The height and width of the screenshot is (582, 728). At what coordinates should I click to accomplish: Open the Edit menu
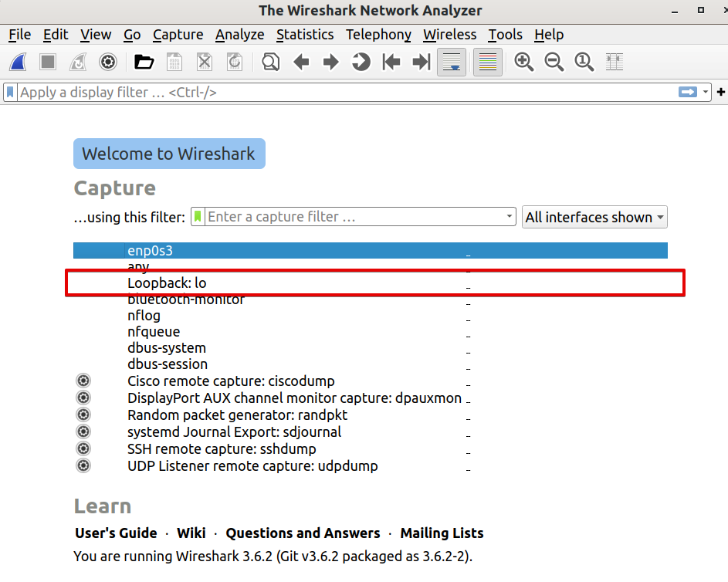56,34
